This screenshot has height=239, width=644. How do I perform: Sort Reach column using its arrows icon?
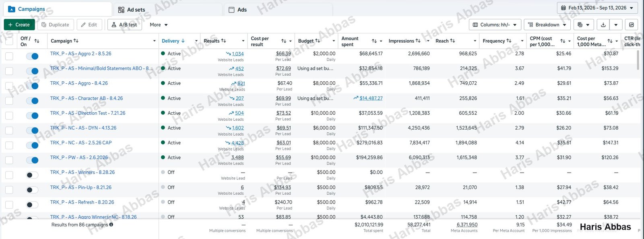point(452,41)
